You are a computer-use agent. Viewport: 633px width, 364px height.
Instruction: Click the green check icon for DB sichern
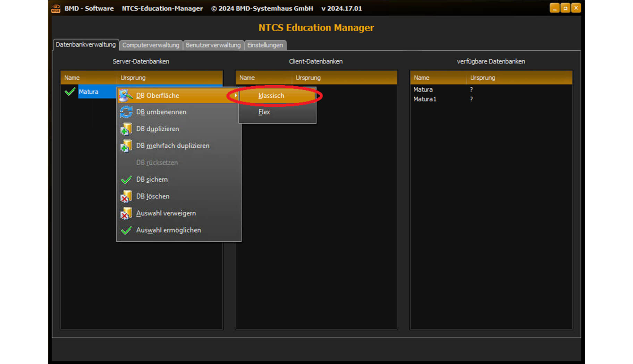tap(126, 180)
